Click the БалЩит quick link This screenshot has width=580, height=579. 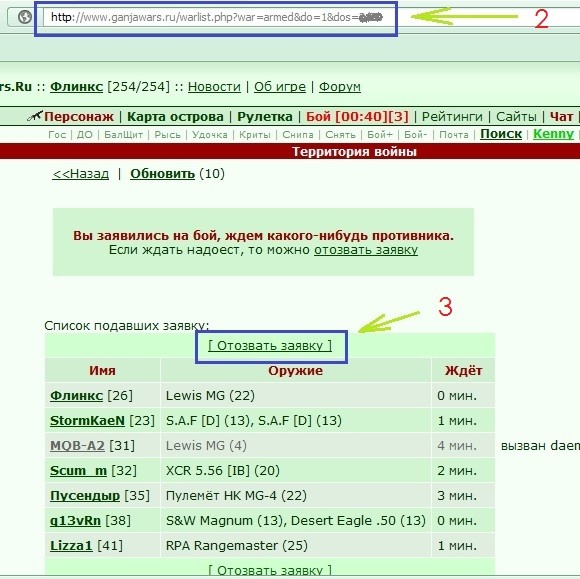tap(123, 135)
